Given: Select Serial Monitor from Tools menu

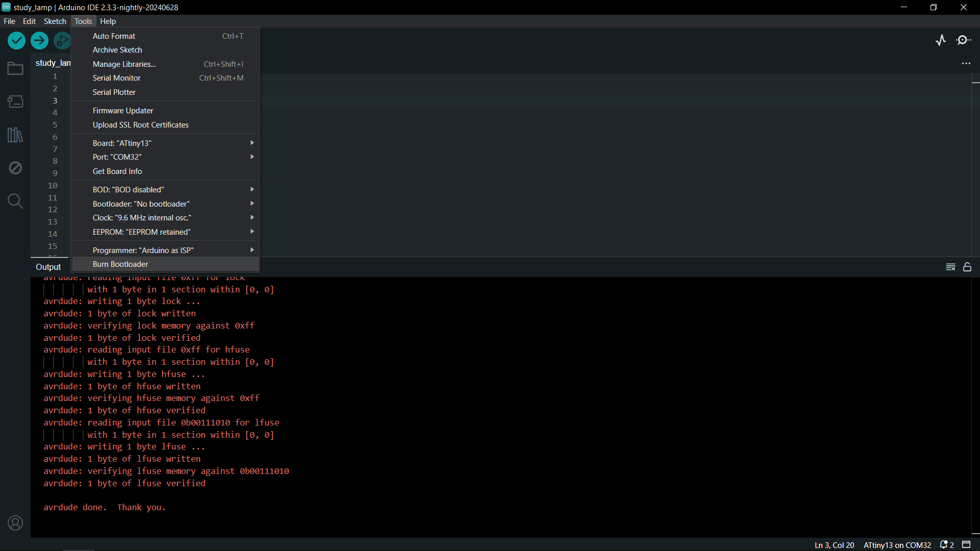Looking at the screenshot, I should click(x=116, y=78).
